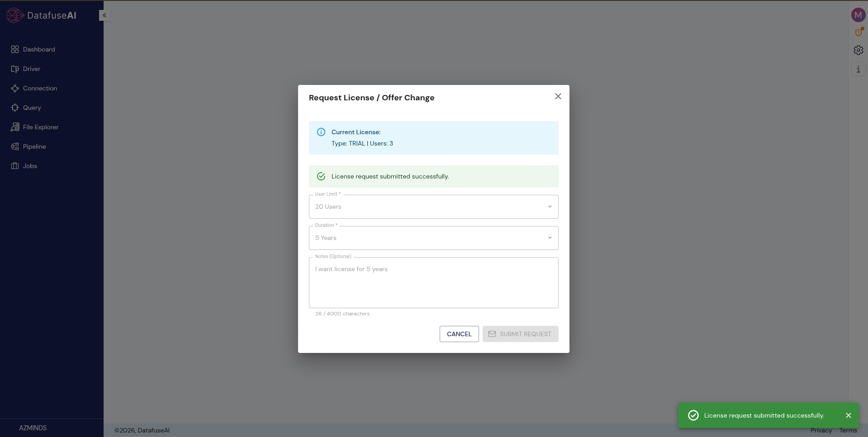The image size is (868, 437).
Task: Click the toast's 'License request submitted successfully.' text
Action: tap(764, 415)
